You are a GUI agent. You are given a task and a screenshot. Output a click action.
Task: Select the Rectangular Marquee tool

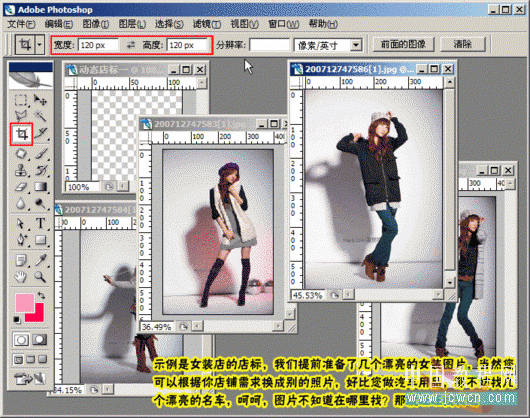point(21,100)
